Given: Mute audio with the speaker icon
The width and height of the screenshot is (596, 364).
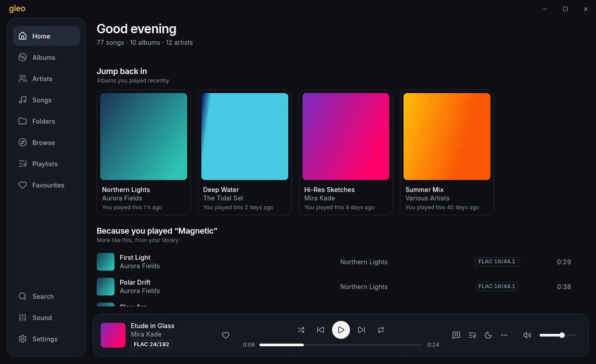Looking at the screenshot, I should click(x=527, y=335).
